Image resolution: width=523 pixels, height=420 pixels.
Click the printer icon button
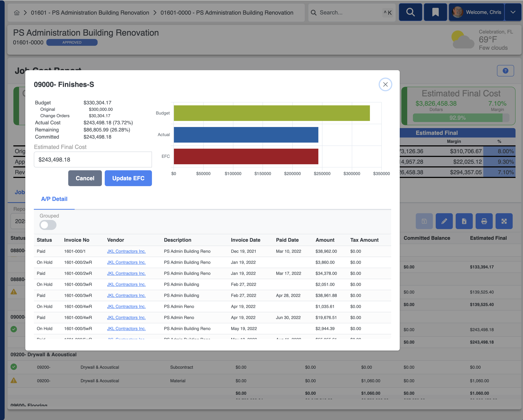coord(484,221)
